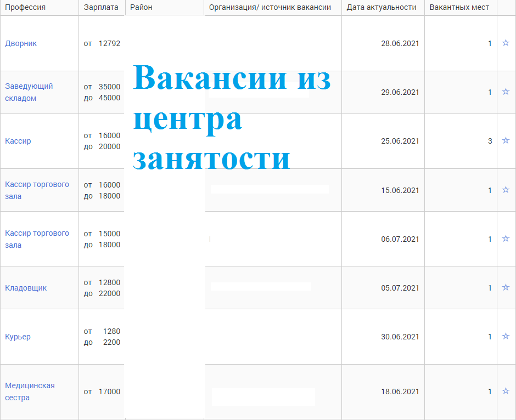Screen dimensions: 516x420
Task: Open the Кассир vacancy with 3 places
Action: point(18,141)
